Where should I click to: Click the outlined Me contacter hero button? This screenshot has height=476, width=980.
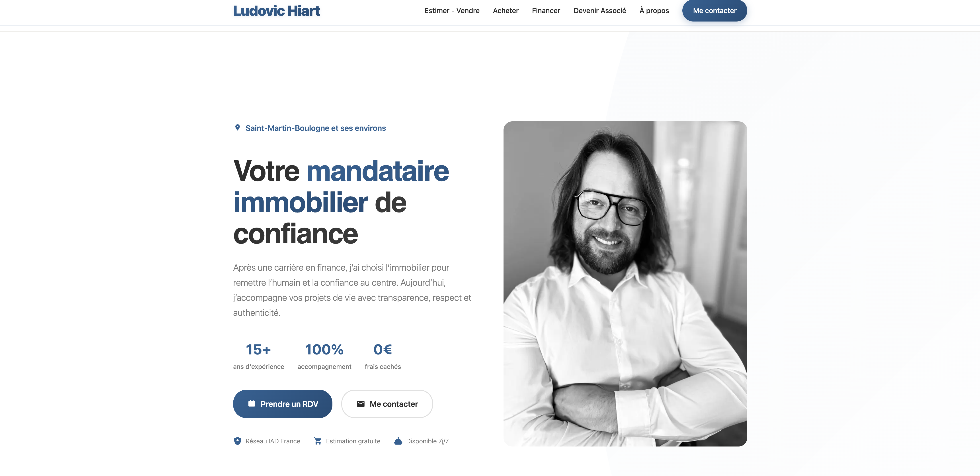(387, 404)
